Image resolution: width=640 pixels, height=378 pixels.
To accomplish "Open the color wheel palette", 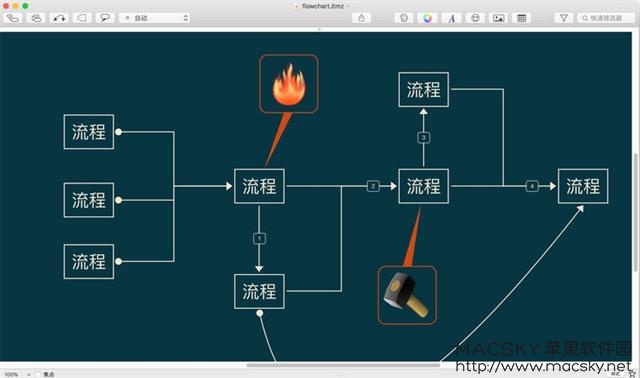I will pos(427,18).
